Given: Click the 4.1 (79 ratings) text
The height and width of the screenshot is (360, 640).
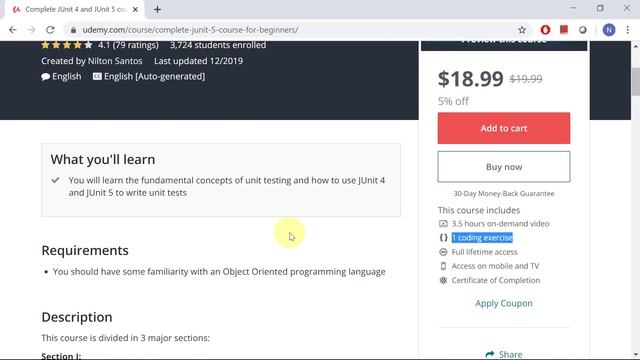Looking at the screenshot, I should tap(128, 45).
